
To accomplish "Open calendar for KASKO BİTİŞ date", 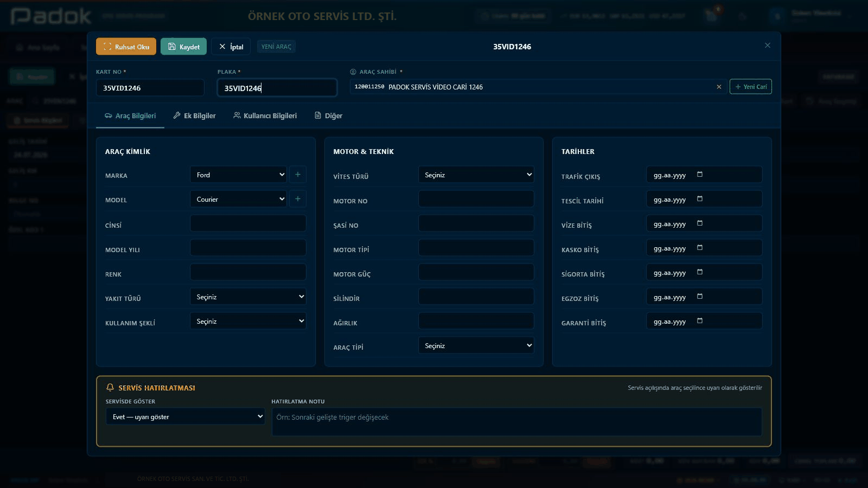I will [700, 248].
